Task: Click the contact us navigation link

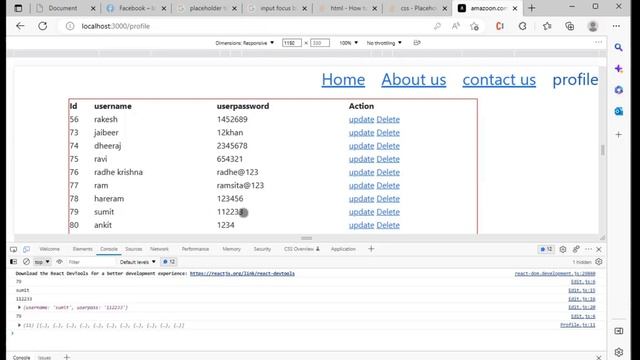Action: click(x=499, y=80)
